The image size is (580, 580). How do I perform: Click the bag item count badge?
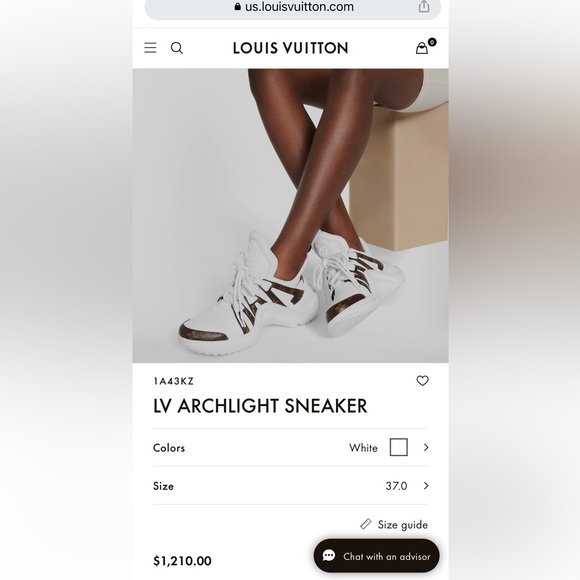pyautogui.click(x=432, y=42)
